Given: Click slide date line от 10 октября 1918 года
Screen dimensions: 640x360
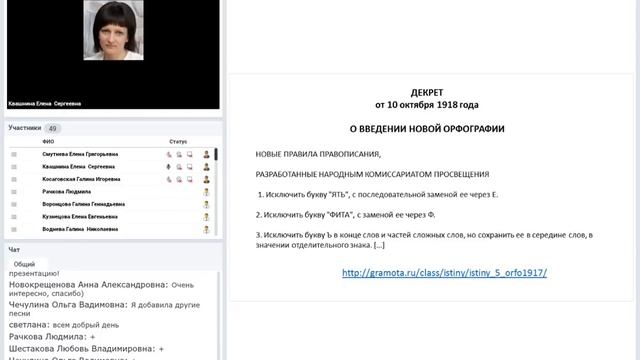Looking at the screenshot, I should point(427,105).
